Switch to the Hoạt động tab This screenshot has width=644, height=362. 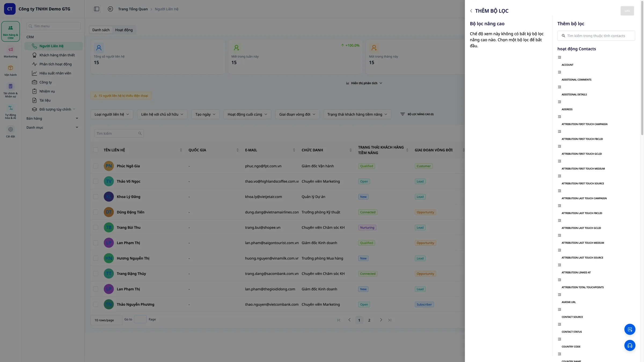pyautogui.click(x=124, y=30)
